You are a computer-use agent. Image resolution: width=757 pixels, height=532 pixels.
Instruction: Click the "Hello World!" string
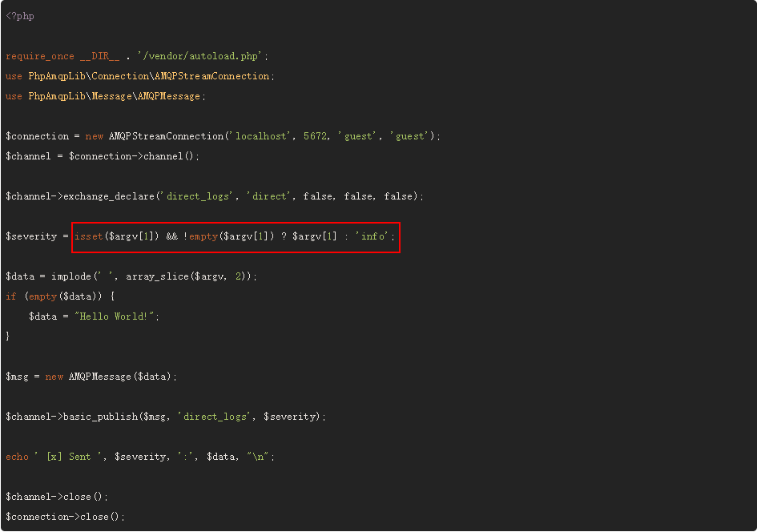coord(115,316)
